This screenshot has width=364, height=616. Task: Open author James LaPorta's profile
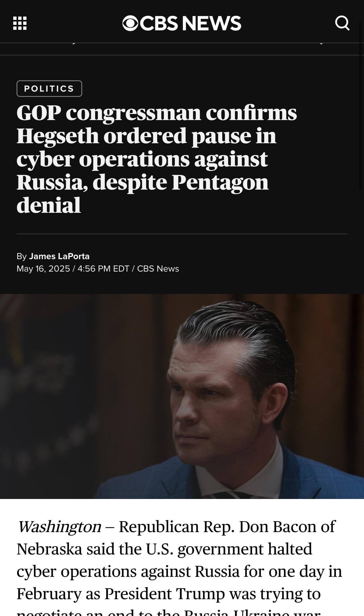point(59,256)
